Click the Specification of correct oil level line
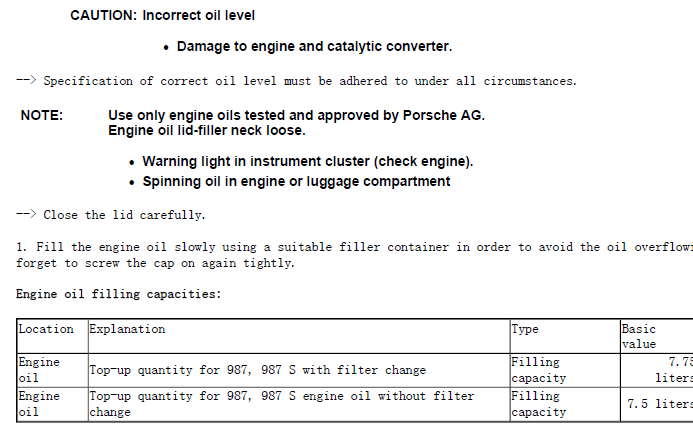 [x=296, y=81]
